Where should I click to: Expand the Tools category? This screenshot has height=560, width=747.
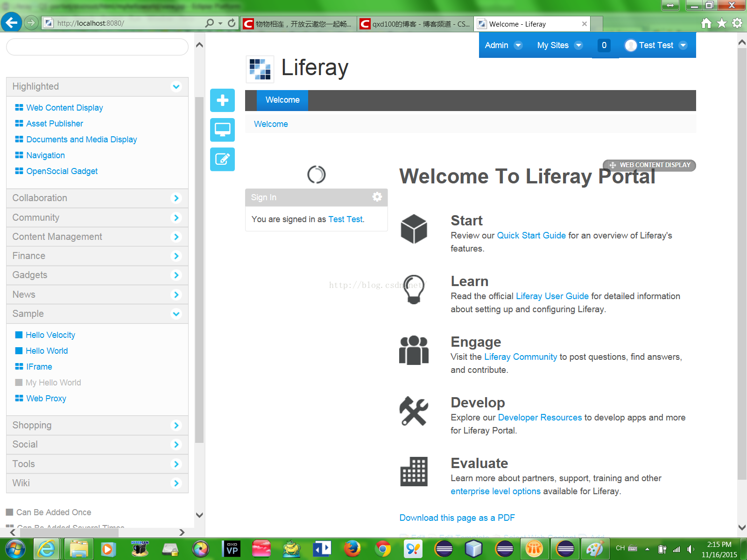coord(176,464)
